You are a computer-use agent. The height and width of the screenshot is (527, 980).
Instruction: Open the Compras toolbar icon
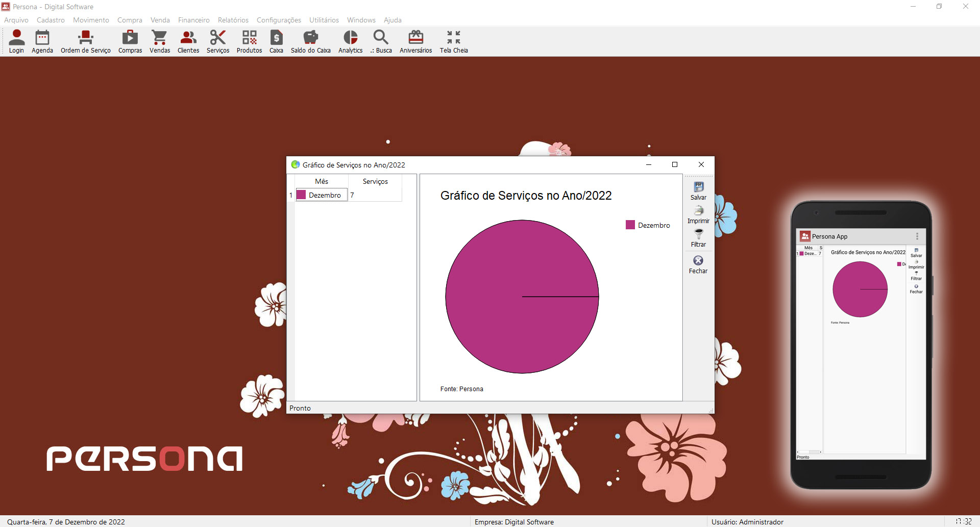pyautogui.click(x=130, y=41)
